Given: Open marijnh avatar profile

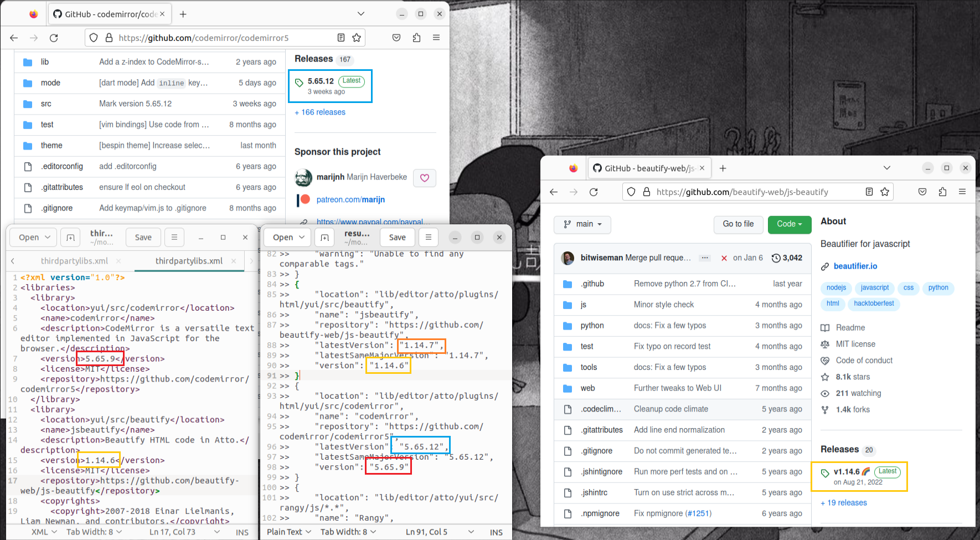Looking at the screenshot, I should [303, 177].
